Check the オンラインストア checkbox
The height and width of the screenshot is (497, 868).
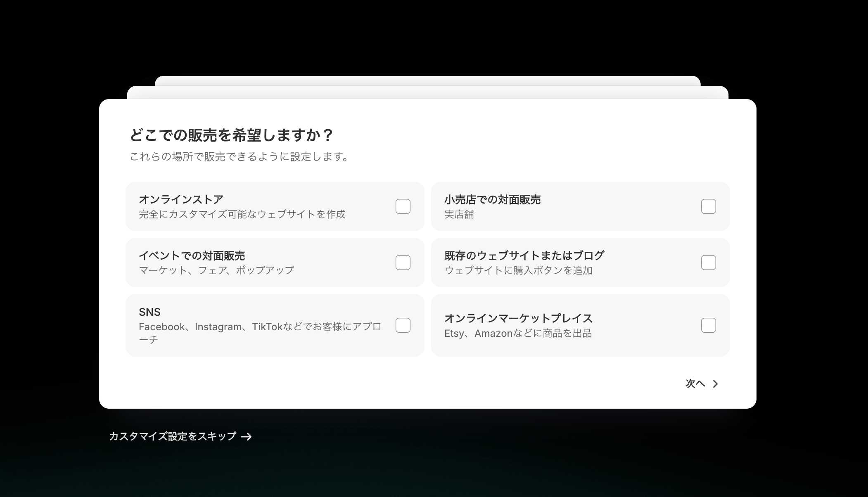403,206
